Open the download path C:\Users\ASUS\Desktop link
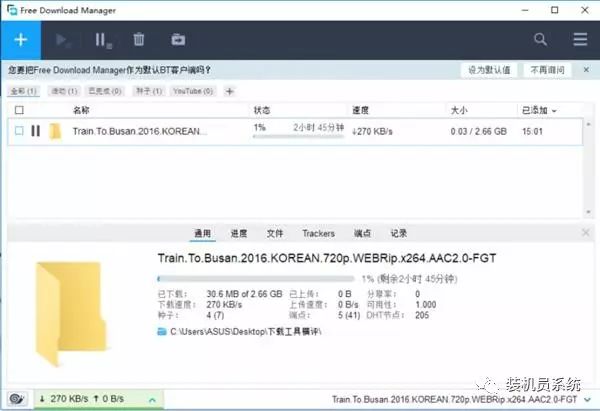The height and width of the screenshot is (411, 600). (246, 331)
